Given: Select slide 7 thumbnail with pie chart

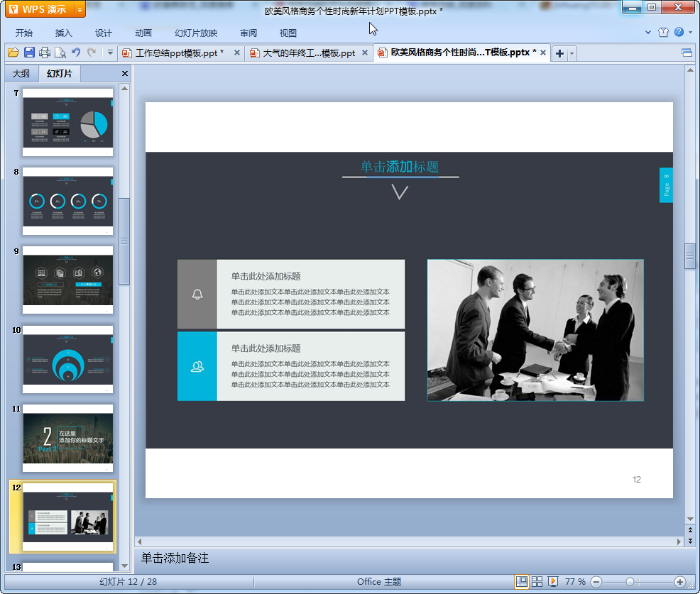Looking at the screenshot, I should (x=68, y=122).
